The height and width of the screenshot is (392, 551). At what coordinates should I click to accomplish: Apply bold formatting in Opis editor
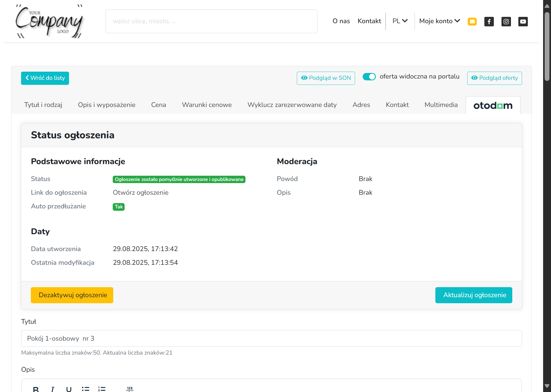click(x=36, y=389)
